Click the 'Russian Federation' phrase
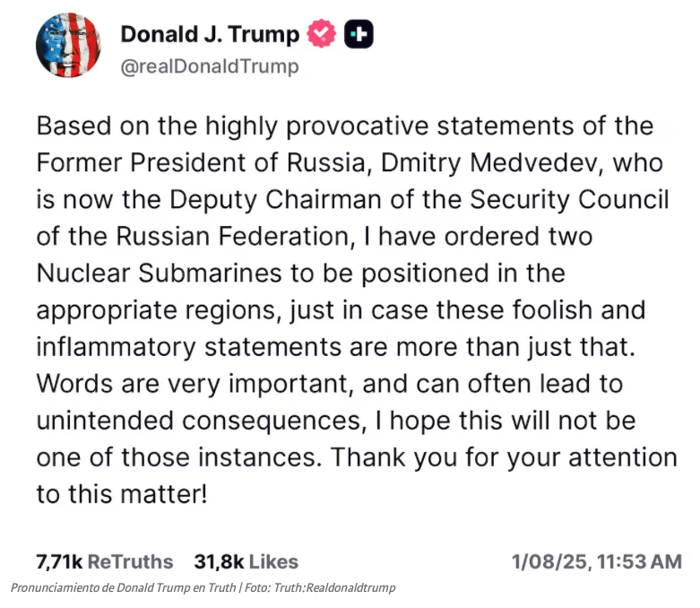This screenshot has height=608, width=700. (233, 237)
